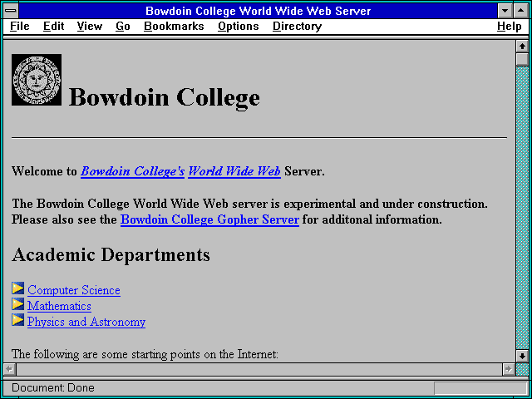Follow the World Wide Web link
Viewport: 532px width, 399px height.
pyautogui.click(x=234, y=171)
